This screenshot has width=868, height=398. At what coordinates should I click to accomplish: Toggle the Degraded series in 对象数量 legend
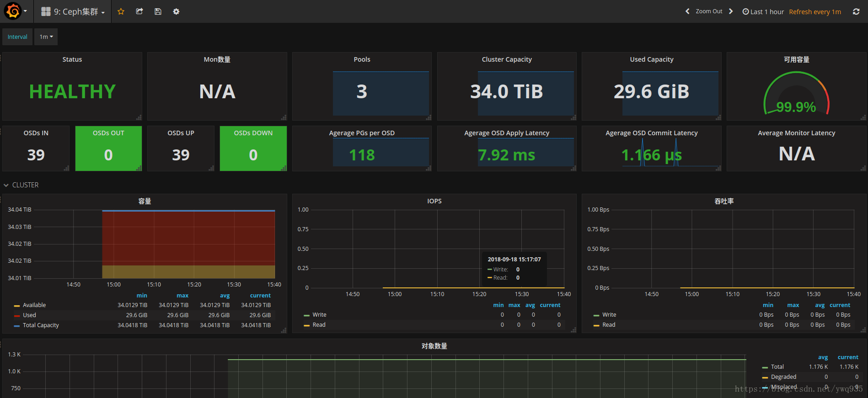coord(783,377)
